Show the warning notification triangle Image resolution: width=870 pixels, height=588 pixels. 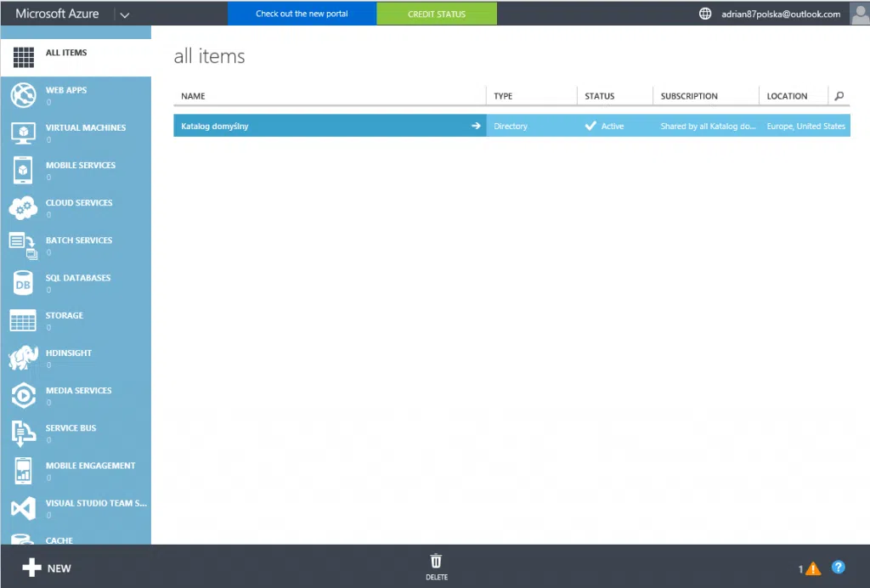click(x=813, y=568)
